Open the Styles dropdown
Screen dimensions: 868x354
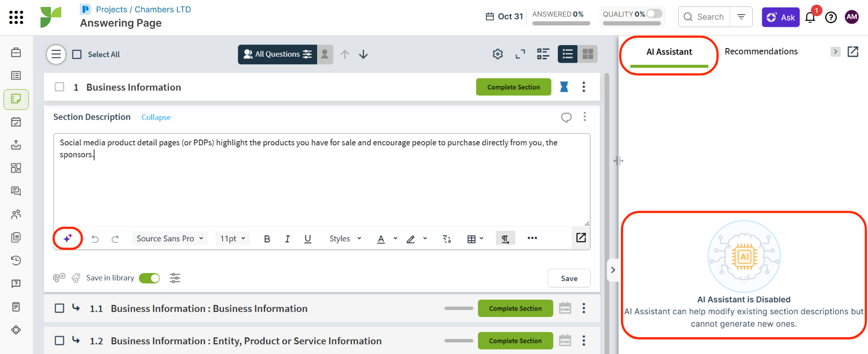345,239
